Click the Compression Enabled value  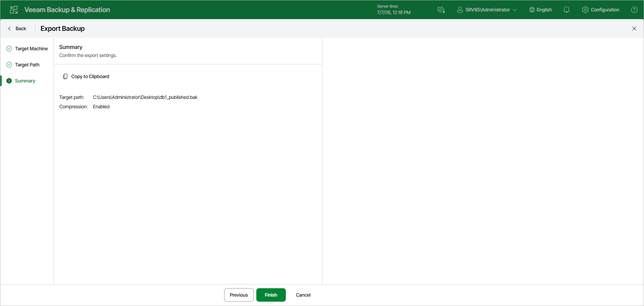101,107
